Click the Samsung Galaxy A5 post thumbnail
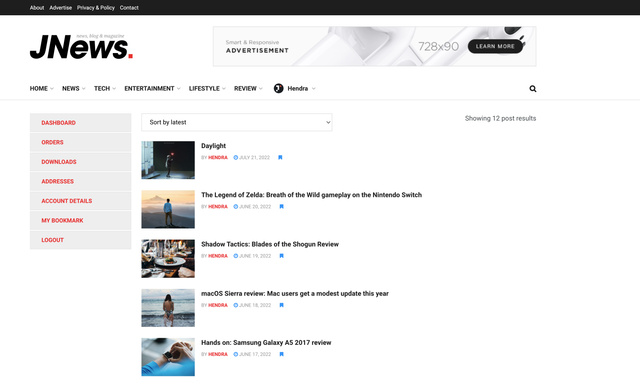 click(168, 357)
